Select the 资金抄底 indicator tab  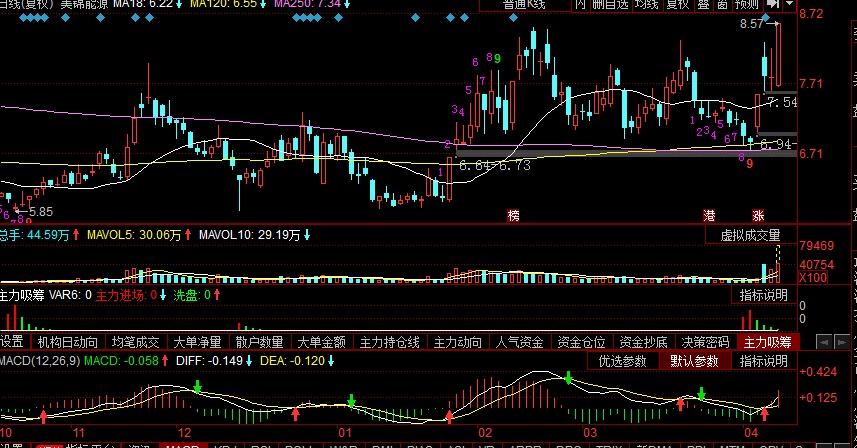pyautogui.click(x=642, y=342)
